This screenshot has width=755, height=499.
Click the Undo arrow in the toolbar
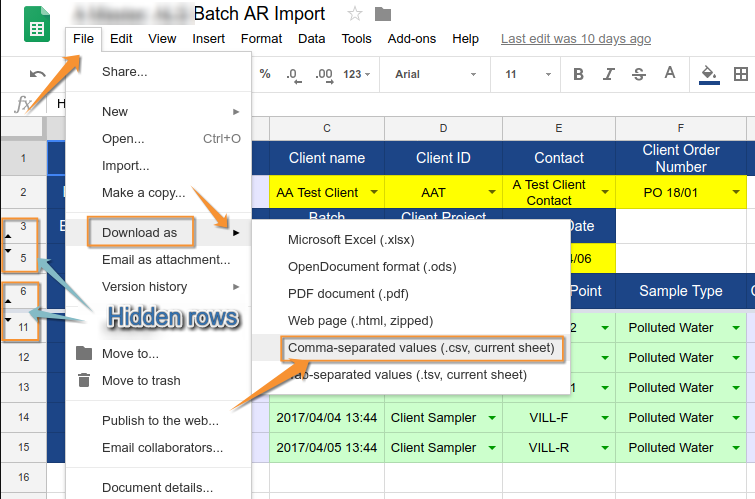point(38,74)
